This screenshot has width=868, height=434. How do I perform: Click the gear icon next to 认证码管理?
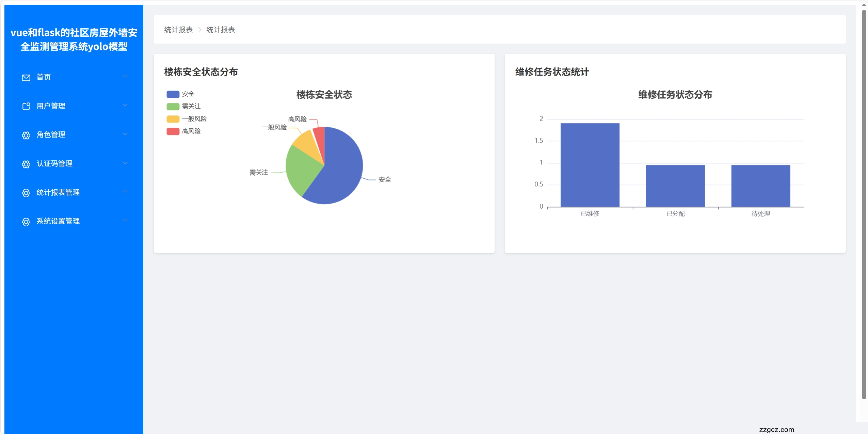click(x=26, y=164)
